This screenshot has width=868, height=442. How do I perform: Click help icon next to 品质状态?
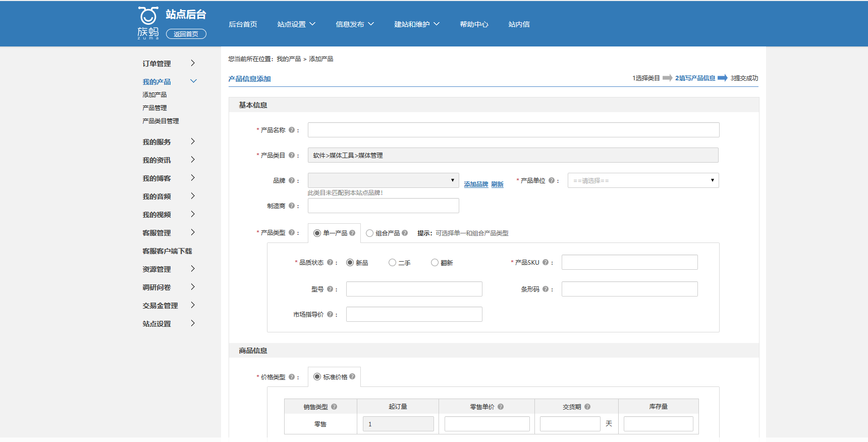click(330, 262)
